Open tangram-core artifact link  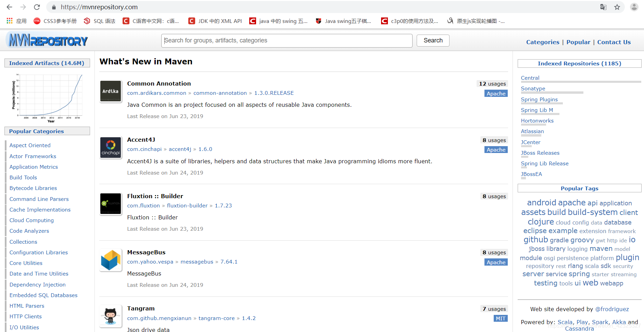click(217, 318)
